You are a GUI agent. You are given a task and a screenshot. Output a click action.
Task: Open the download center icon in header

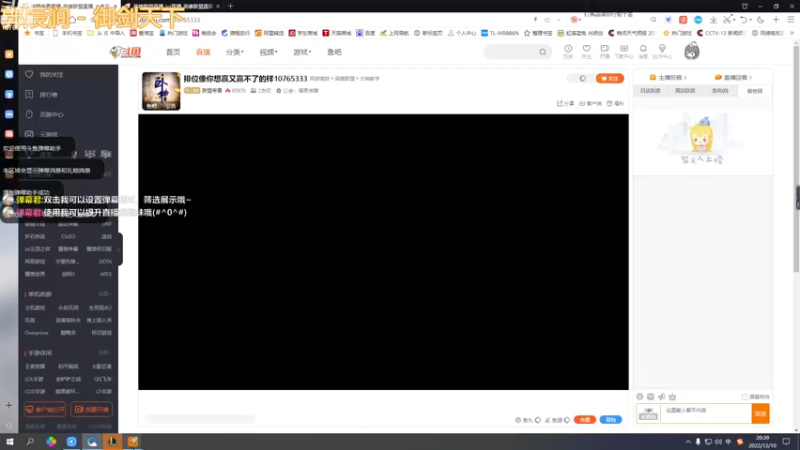tap(623, 48)
